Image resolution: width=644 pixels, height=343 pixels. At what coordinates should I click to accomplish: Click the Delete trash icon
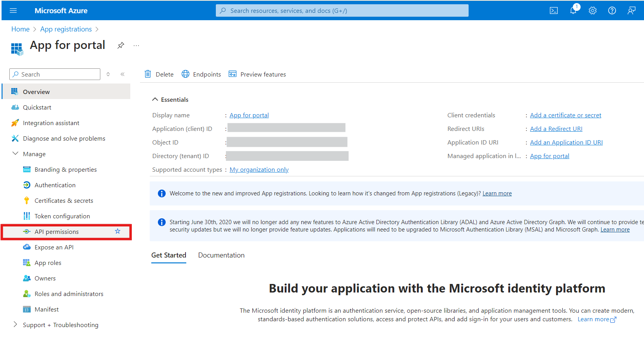tap(148, 74)
